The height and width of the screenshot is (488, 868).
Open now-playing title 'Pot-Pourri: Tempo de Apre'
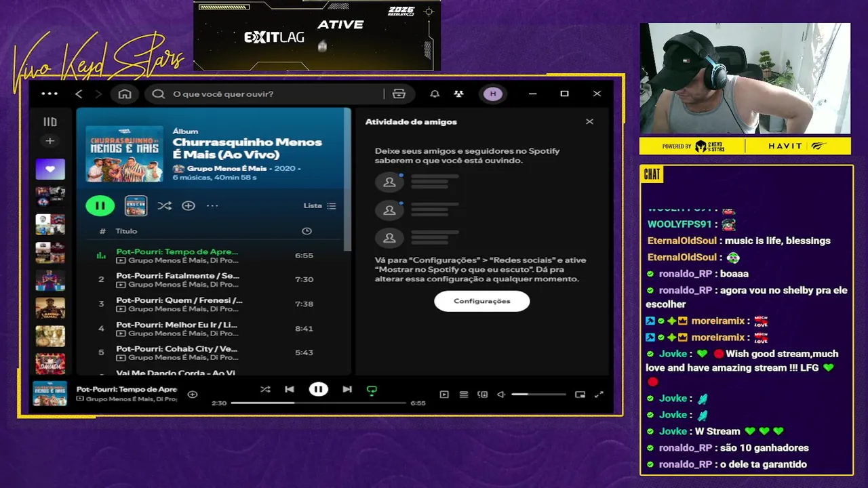point(127,389)
